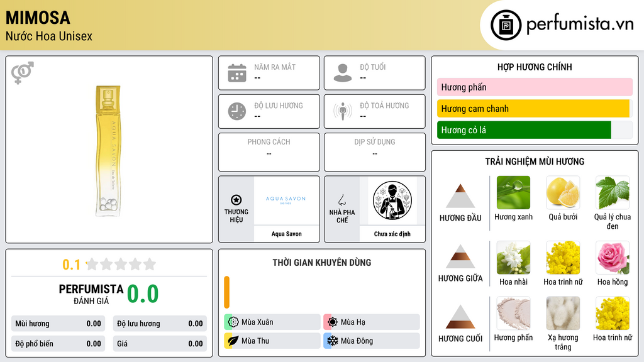Click the Hương cam chanh yellow bar

533,109
